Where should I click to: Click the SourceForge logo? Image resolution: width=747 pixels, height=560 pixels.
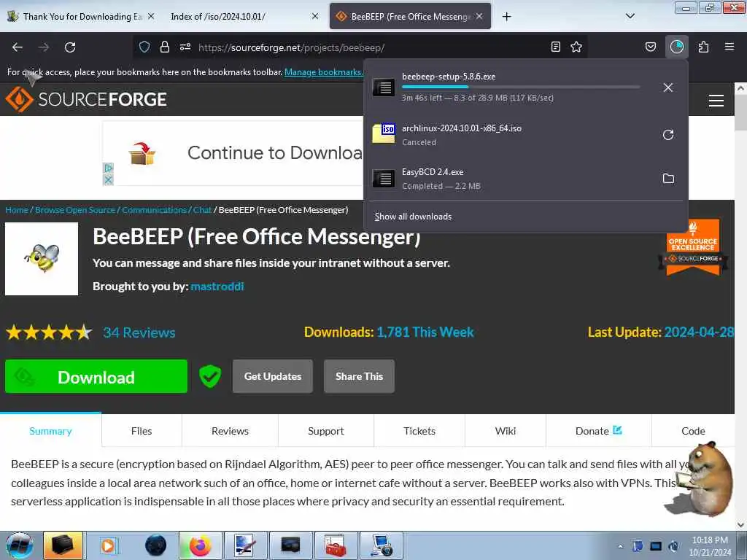pyautogui.click(x=86, y=99)
